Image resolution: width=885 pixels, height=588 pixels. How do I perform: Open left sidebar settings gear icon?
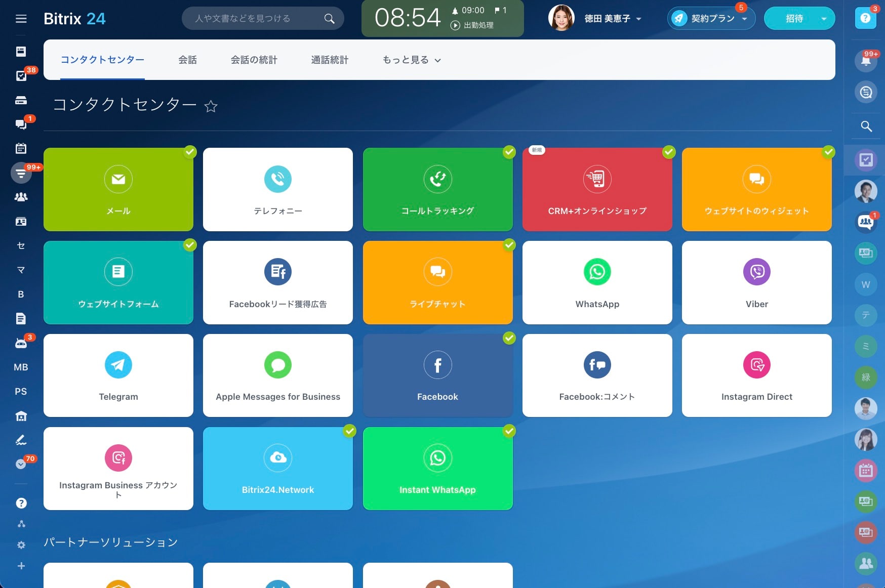click(x=21, y=545)
